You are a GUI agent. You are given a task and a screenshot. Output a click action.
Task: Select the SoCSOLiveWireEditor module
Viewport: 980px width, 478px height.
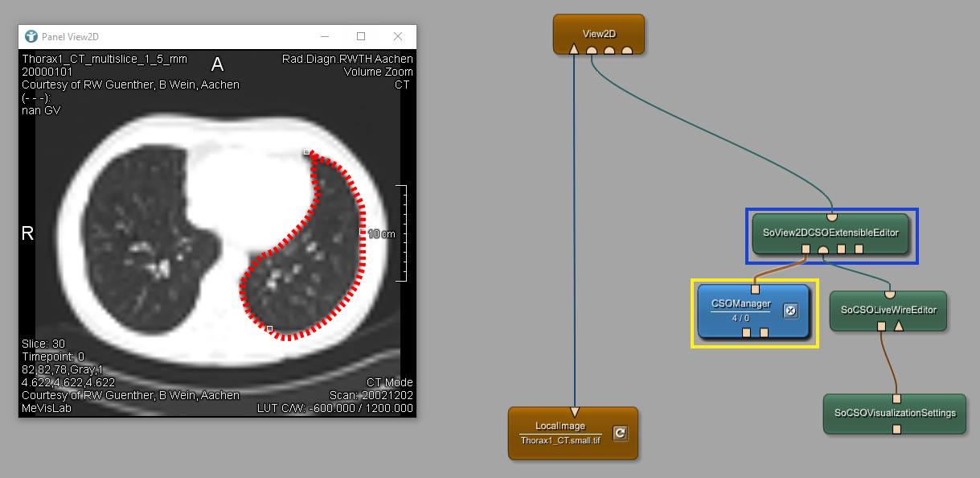coord(888,309)
